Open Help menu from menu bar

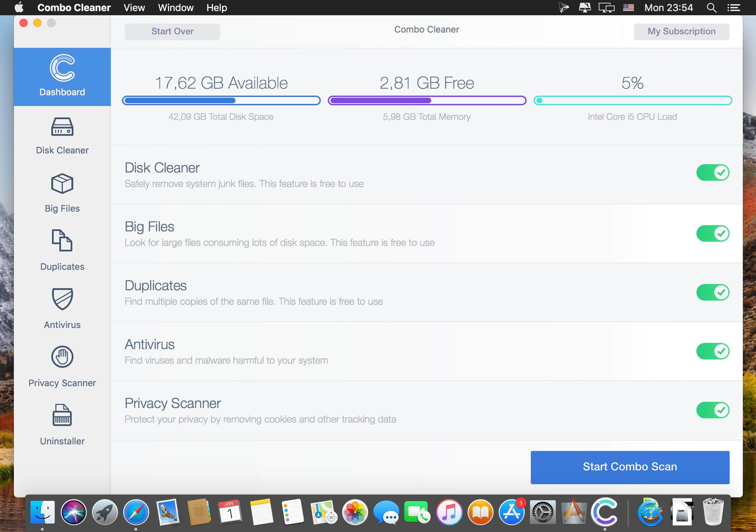(x=217, y=8)
